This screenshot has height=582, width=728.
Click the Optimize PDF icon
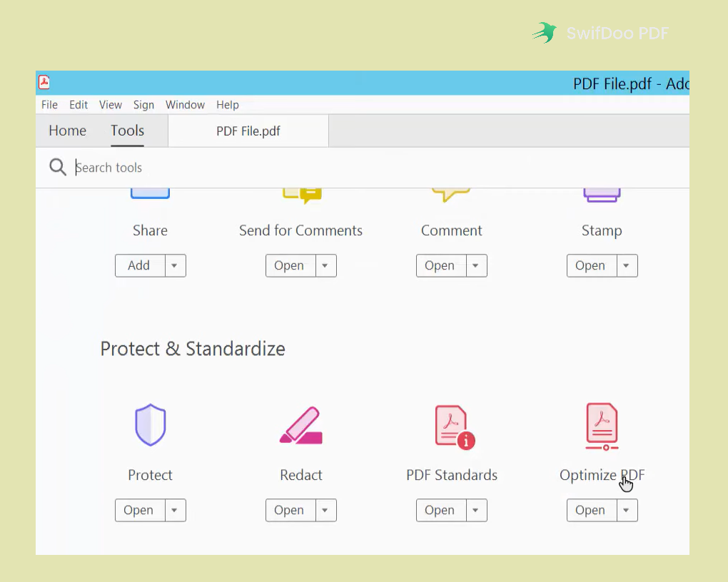click(602, 427)
